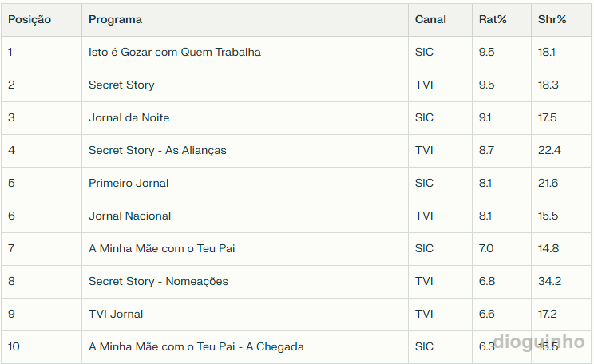Screen dimensions: 594x364
Task: Click the Jornal Nacional cell
Action: click(129, 216)
